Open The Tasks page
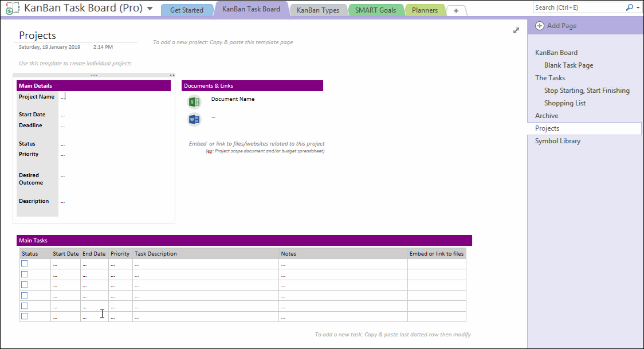Viewport: 644px width, 349px height. (550, 77)
